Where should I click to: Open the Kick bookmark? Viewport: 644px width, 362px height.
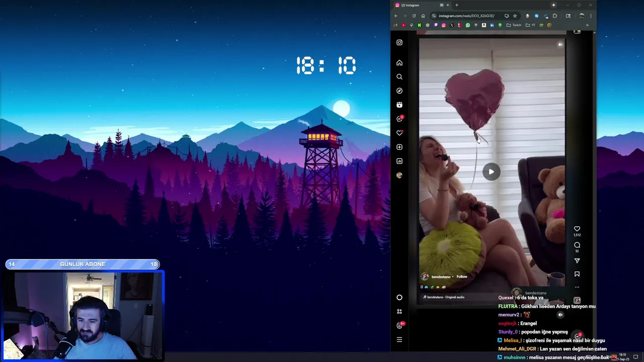(420, 25)
